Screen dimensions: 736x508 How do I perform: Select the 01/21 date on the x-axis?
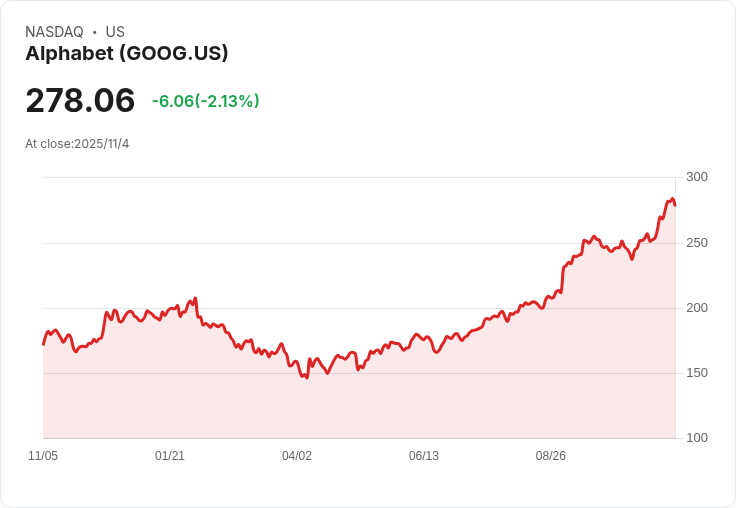(x=170, y=456)
